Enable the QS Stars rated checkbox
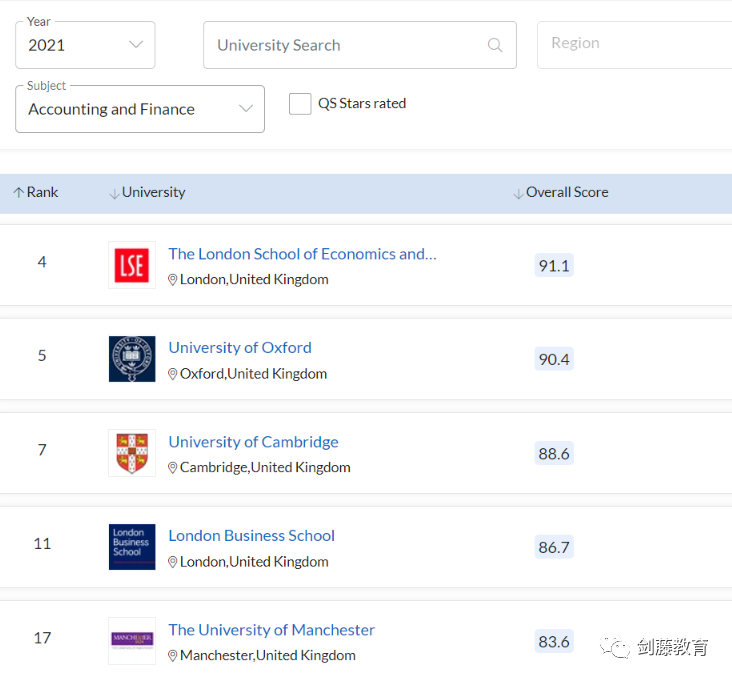This screenshot has height=680, width=732. point(300,104)
